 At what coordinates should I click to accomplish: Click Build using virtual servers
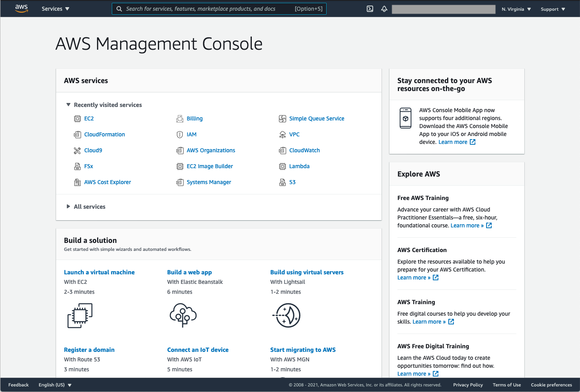pos(307,272)
